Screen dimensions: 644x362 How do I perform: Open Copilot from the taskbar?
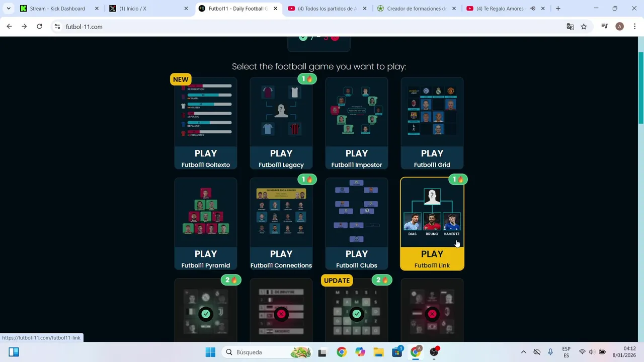click(360, 352)
